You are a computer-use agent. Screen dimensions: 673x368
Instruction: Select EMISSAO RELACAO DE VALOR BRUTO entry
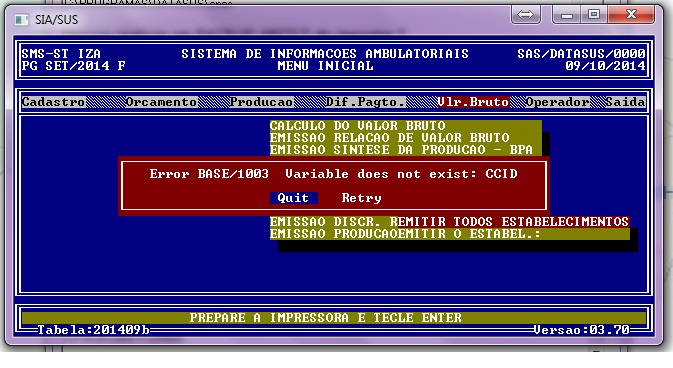[406, 138]
